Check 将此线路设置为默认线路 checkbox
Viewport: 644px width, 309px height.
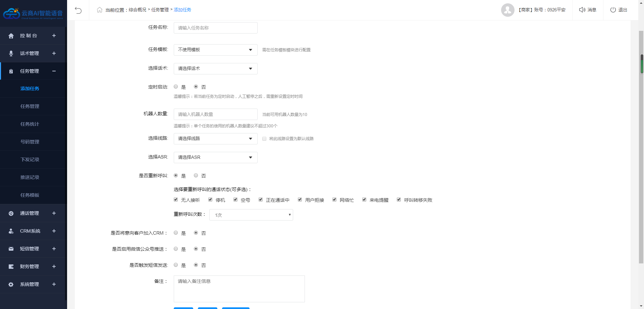click(264, 139)
